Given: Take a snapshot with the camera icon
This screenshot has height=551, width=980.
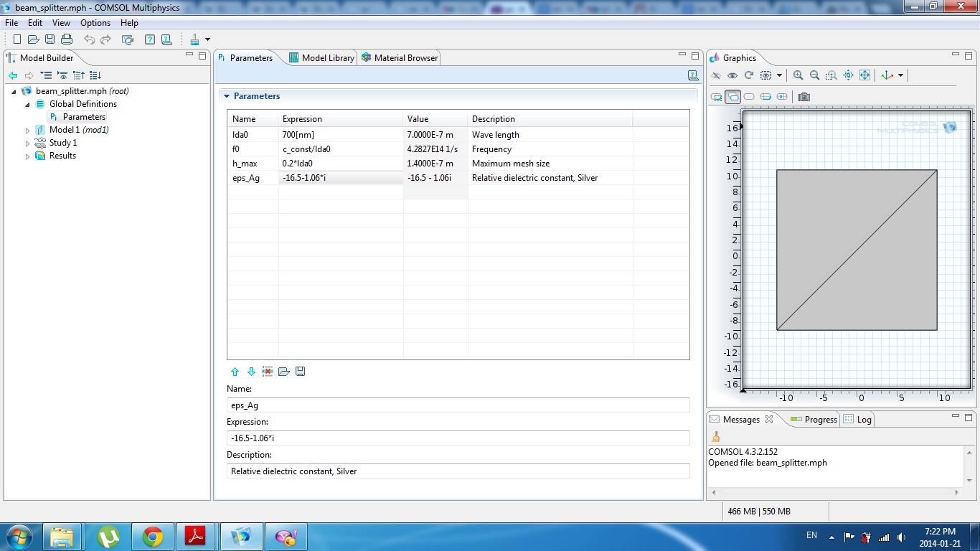Looking at the screenshot, I should 804,97.
